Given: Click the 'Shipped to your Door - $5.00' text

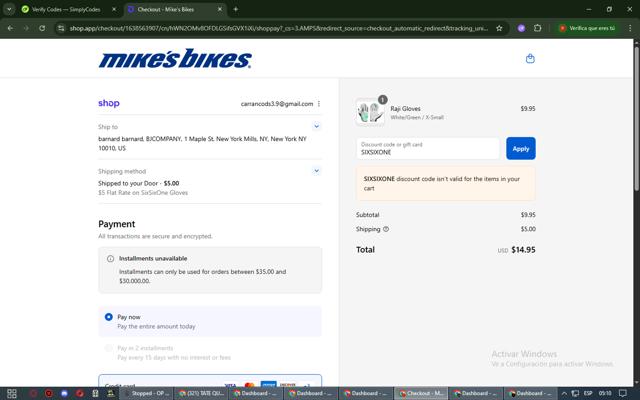Looking at the screenshot, I should (139, 183).
